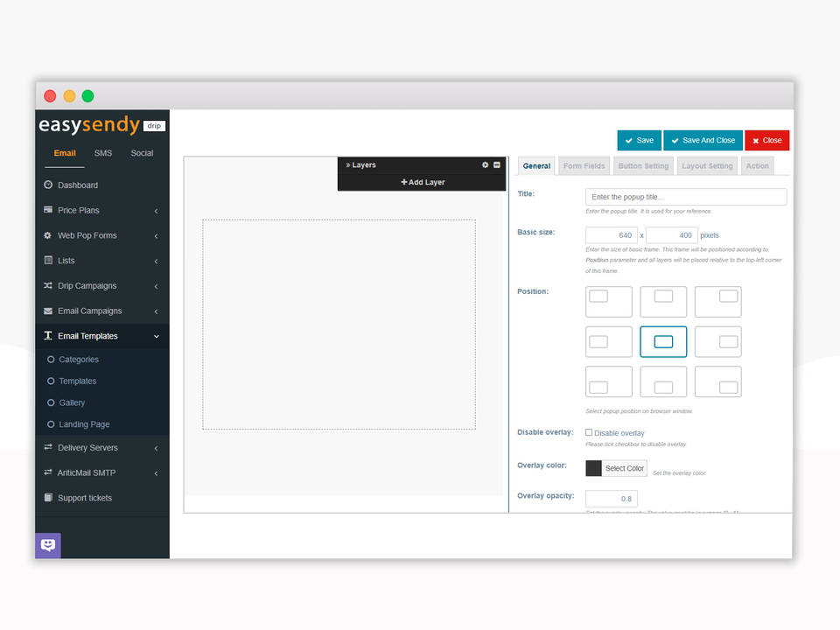The image size is (840, 630).
Task: Minimize the Layers panel
Action: (x=497, y=165)
